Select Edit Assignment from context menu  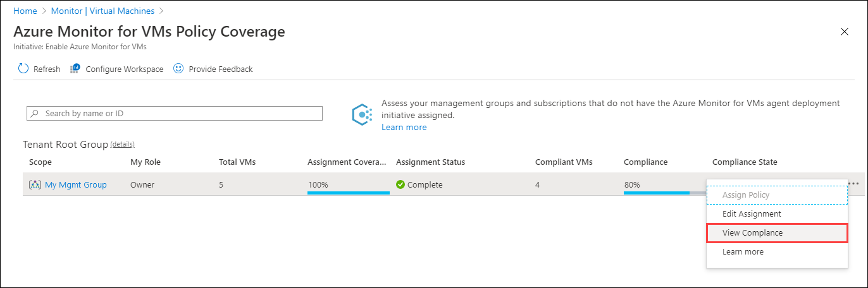pos(752,214)
